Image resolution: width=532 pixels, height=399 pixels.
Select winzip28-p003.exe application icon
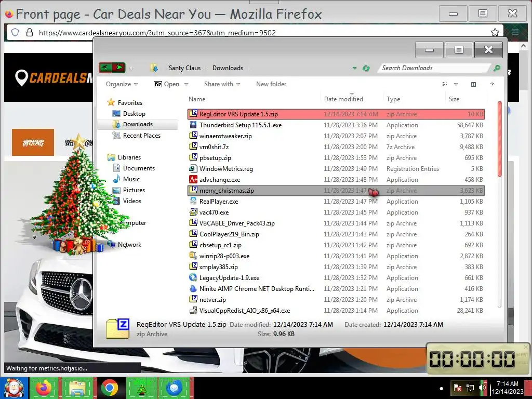(x=193, y=256)
